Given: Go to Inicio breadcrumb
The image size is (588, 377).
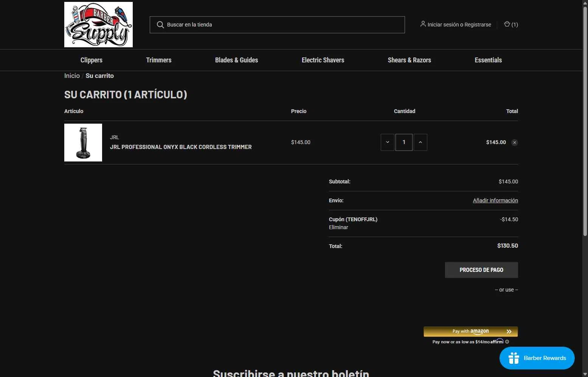Looking at the screenshot, I should click(72, 76).
